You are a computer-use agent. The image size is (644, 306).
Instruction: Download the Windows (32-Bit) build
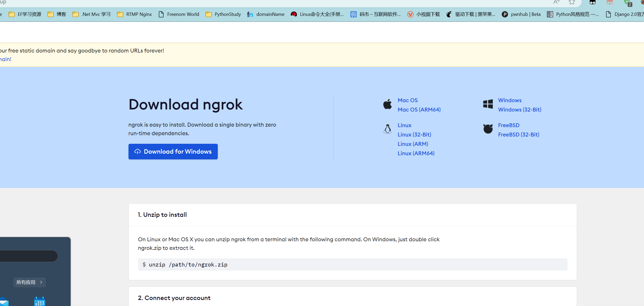tap(520, 110)
